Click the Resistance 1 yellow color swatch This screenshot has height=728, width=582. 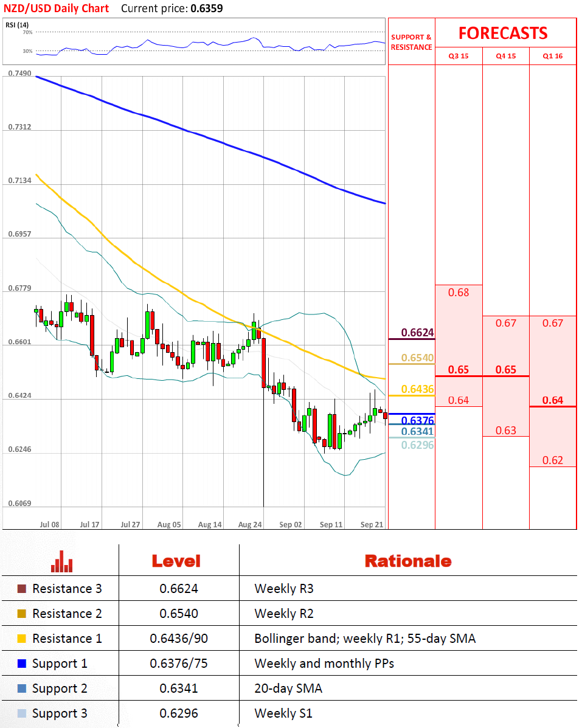pos(22,639)
